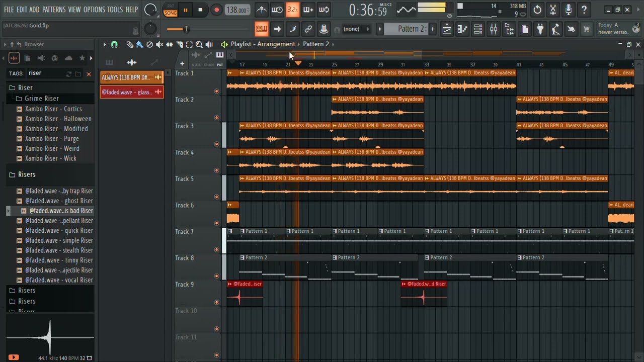This screenshot has width=644, height=362.
Task: Toggle PAT/SONG mode switch
Action: click(x=171, y=10)
